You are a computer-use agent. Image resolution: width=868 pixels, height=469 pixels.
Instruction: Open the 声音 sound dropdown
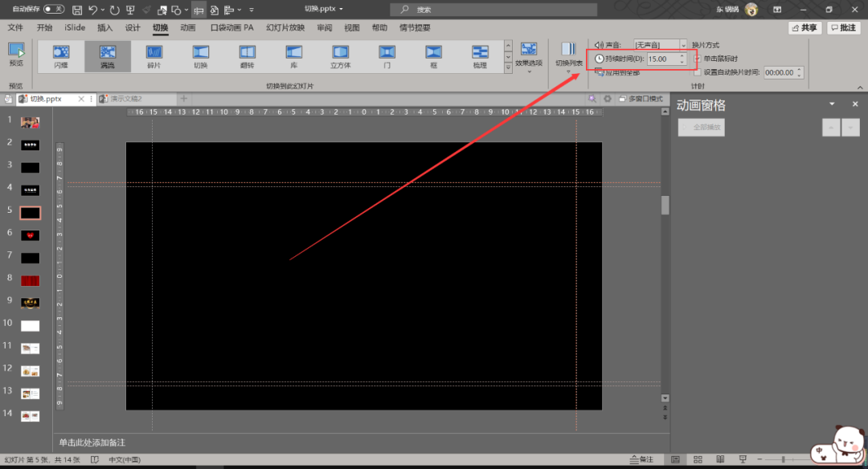point(684,45)
